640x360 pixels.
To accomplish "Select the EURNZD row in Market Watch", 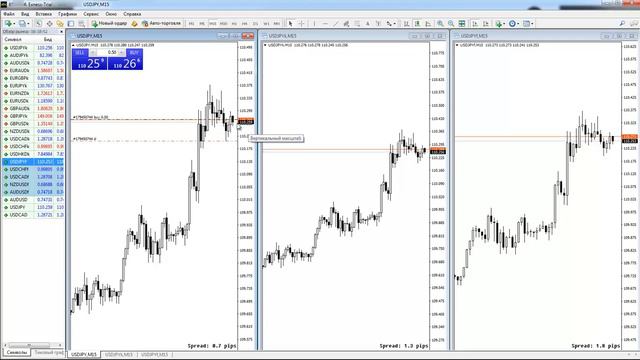I will [33, 93].
